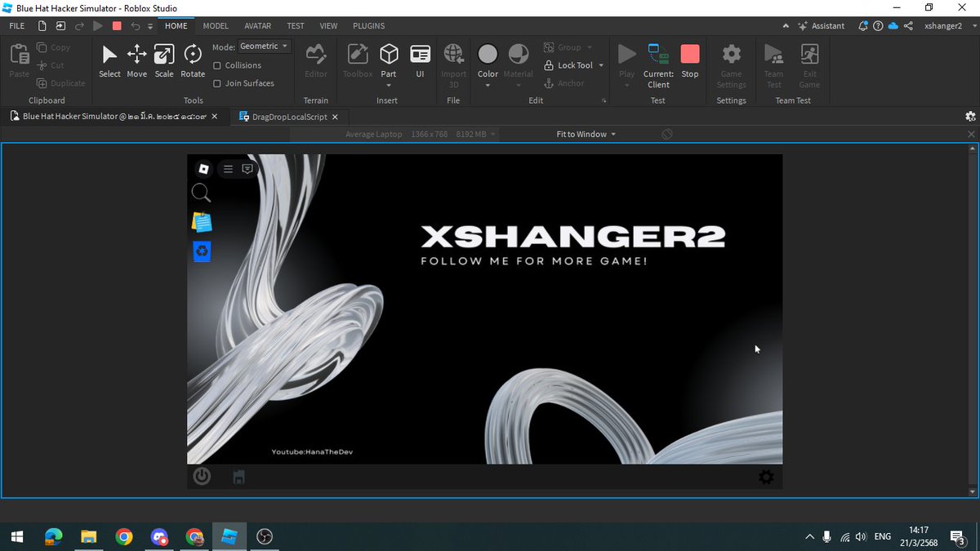Open tab settings gear at right
The width and height of the screenshot is (980, 551).
[970, 117]
